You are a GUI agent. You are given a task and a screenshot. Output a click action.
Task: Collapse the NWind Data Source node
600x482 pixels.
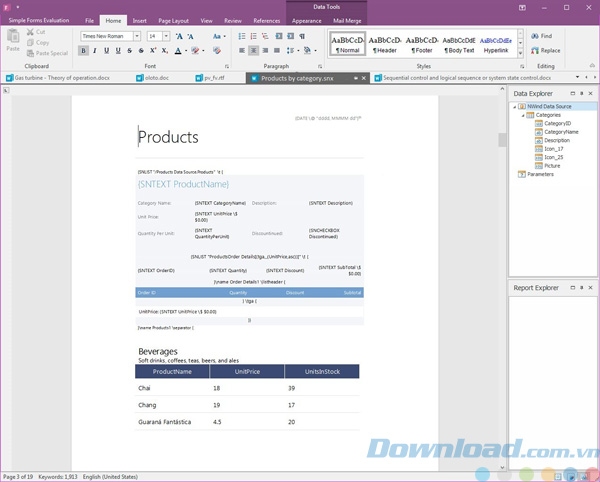click(x=516, y=106)
